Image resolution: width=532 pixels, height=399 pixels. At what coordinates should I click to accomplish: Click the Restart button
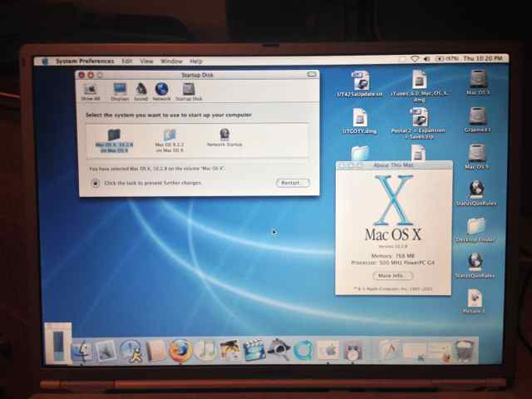(293, 183)
